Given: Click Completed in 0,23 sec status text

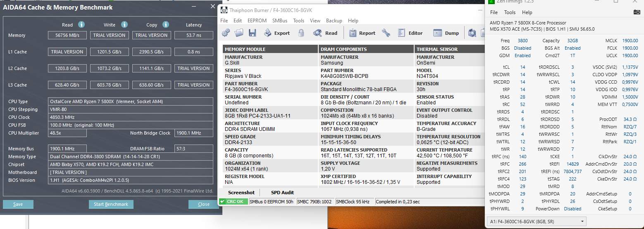Looking at the screenshot, I should 398,202.
